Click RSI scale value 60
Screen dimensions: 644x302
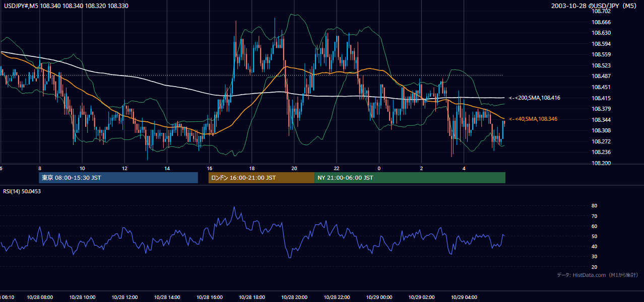coord(595,226)
